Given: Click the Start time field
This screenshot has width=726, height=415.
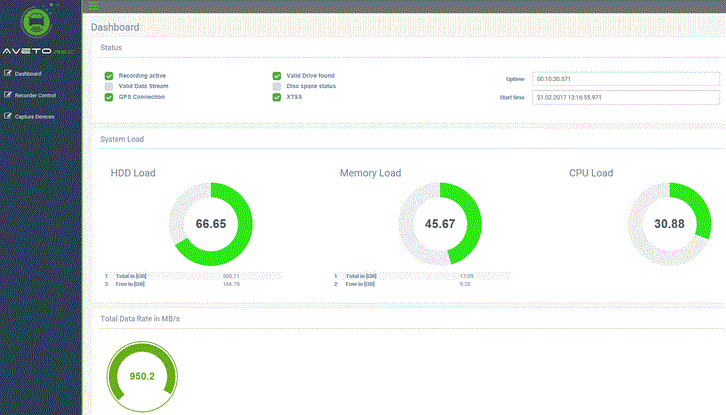Looking at the screenshot, I should [x=626, y=97].
